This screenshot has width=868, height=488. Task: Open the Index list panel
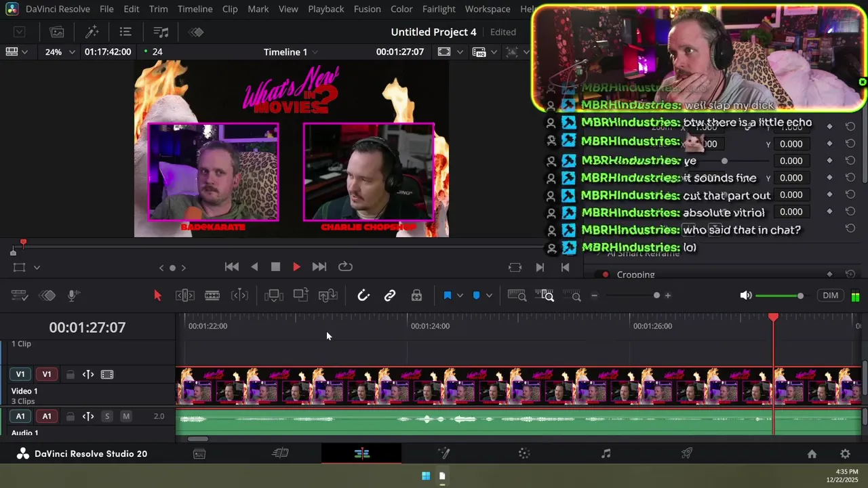click(x=125, y=32)
